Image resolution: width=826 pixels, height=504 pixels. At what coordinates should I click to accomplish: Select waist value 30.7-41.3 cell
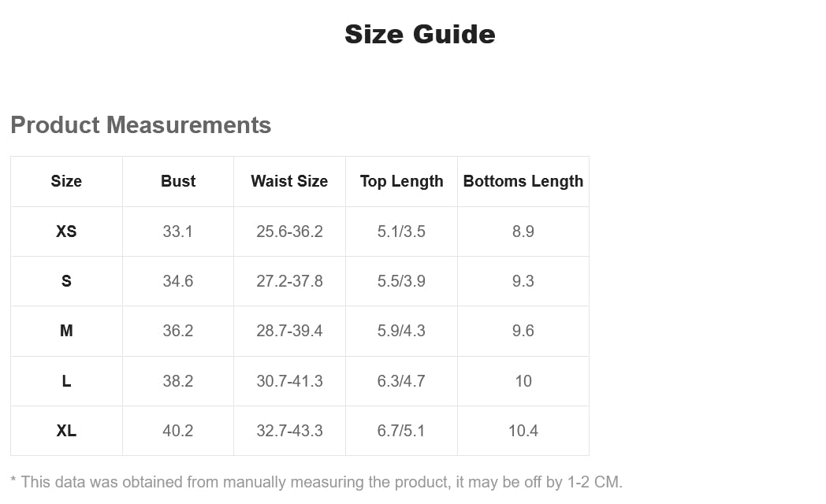pyautogui.click(x=289, y=381)
